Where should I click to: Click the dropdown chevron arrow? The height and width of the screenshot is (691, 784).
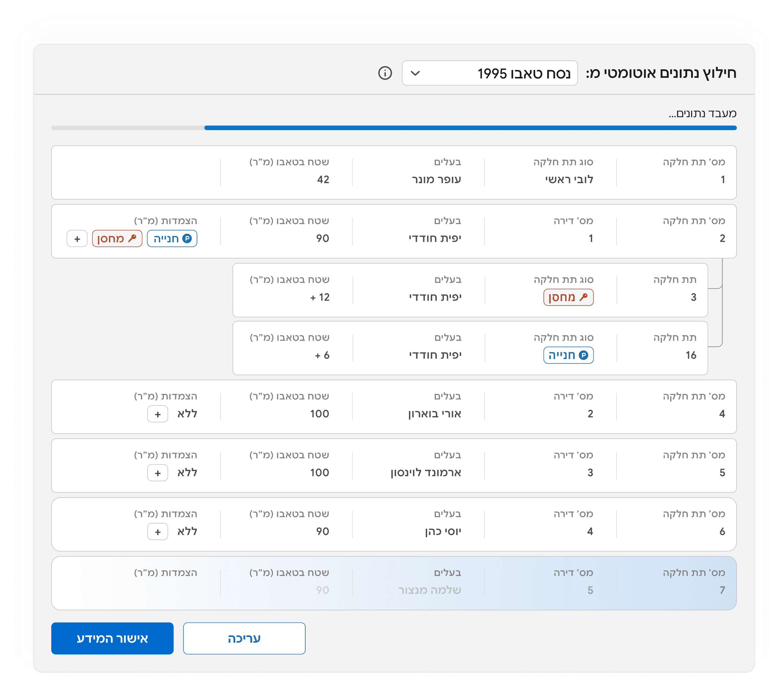point(415,73)
